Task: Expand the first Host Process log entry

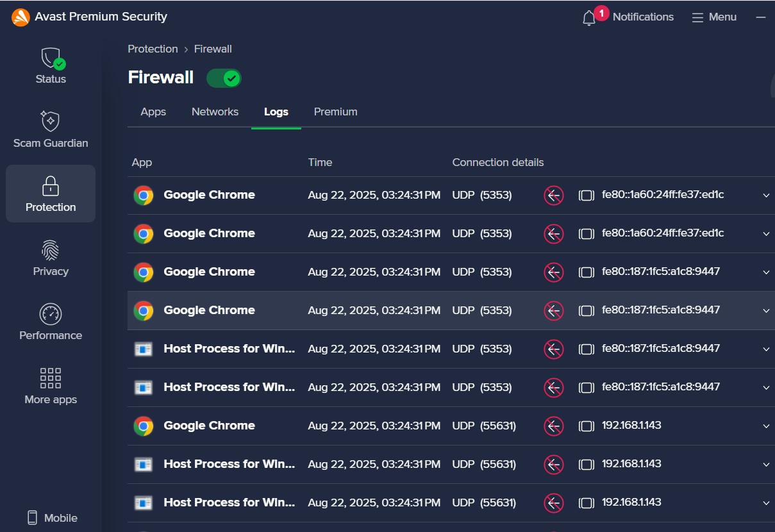Action: point(766,349)
